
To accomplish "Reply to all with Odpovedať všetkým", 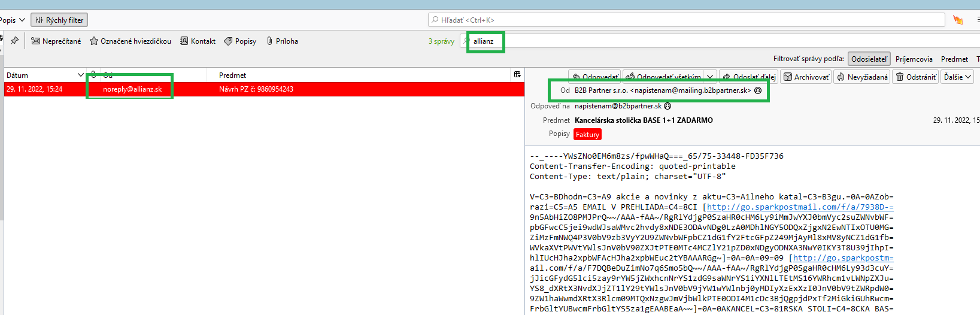I will 663,77.
